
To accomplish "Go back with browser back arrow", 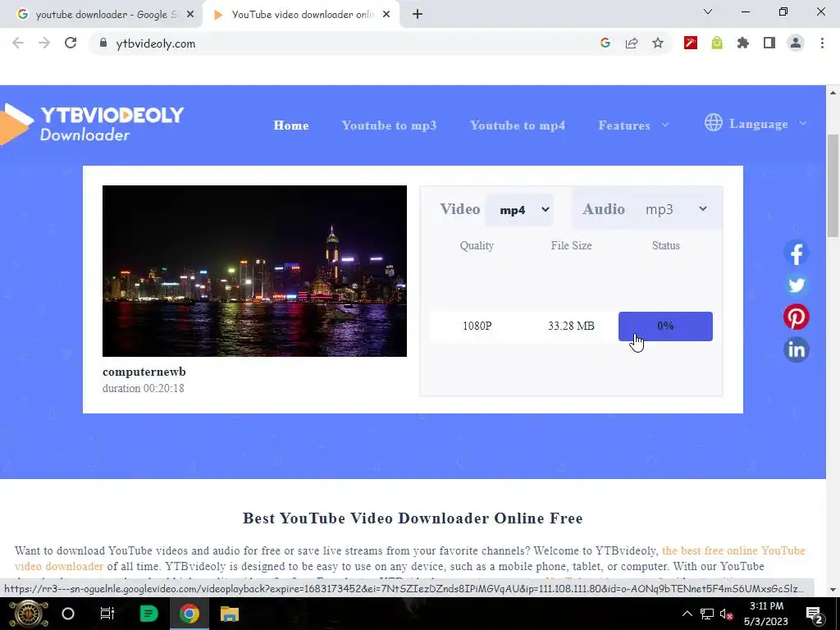I will coord(18,43).
